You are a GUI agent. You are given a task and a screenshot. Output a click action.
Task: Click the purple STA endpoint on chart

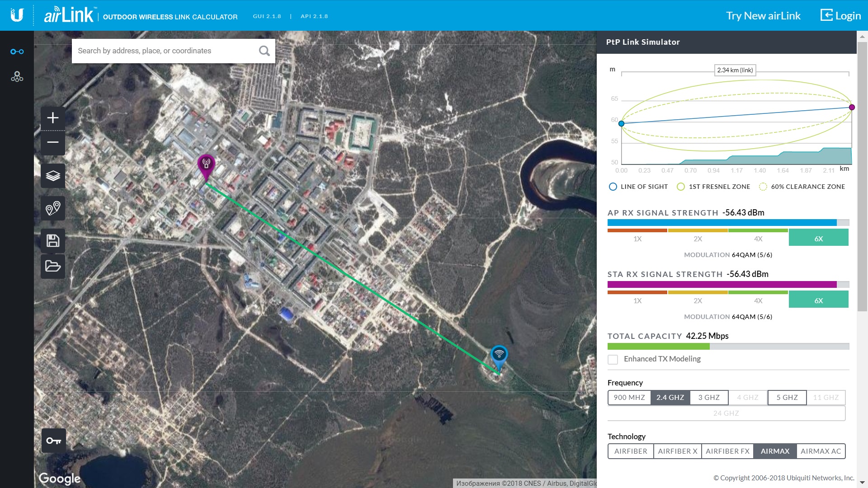[852, 107]
